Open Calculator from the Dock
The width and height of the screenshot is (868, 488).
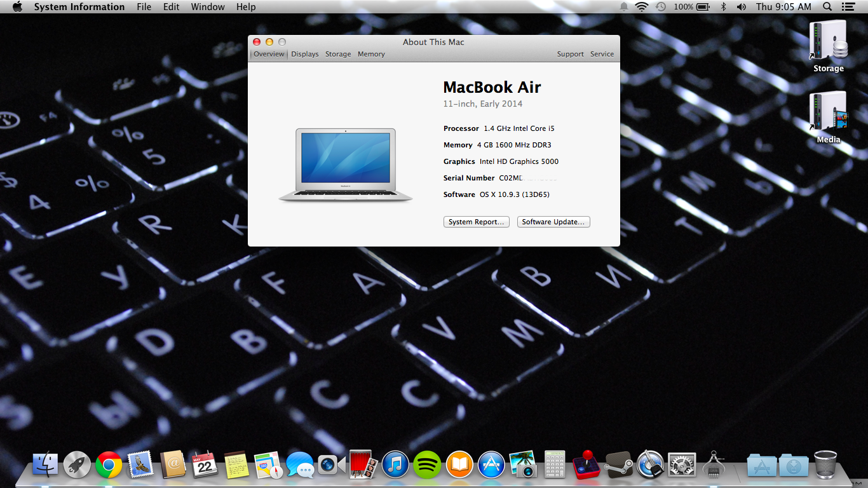coord(555,465)
